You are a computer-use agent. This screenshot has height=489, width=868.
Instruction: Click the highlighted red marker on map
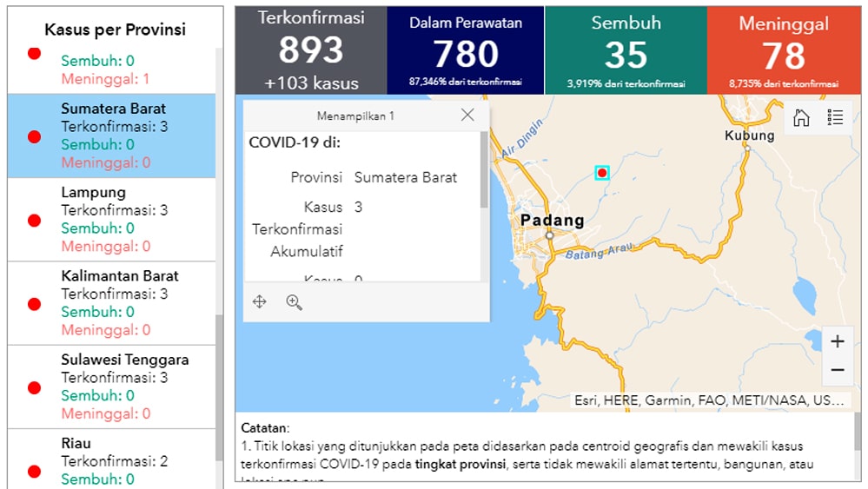(602, 173)
